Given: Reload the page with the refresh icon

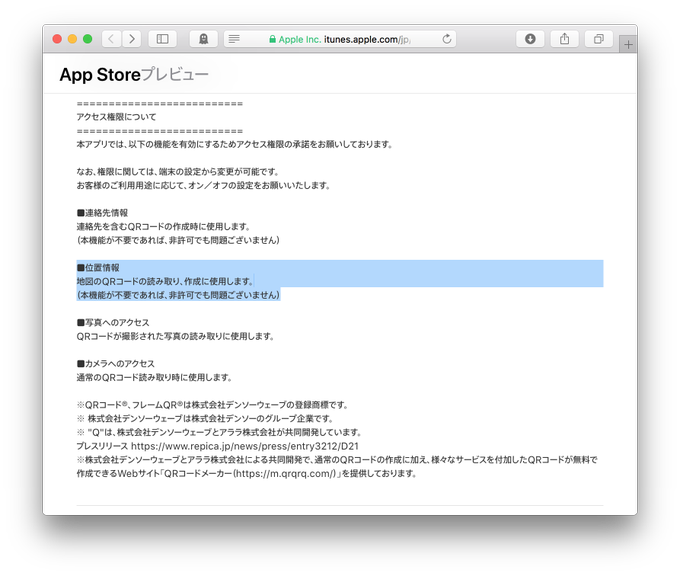Looking at the screenshot, I should click(447, 39).
